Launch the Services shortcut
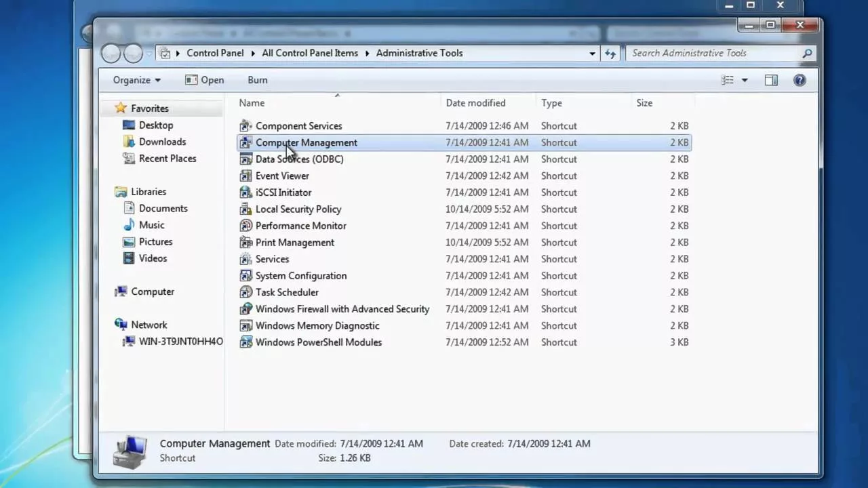 point(272,259)
